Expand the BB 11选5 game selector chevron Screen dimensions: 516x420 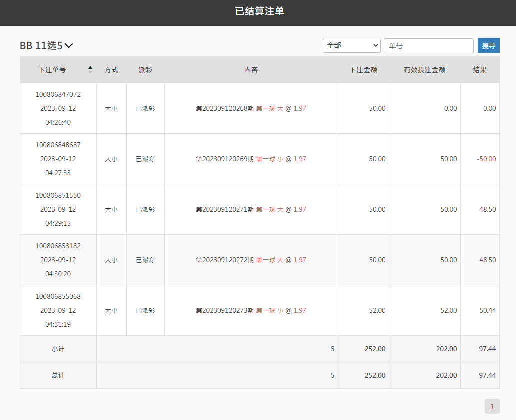click(x=69, y=46)
